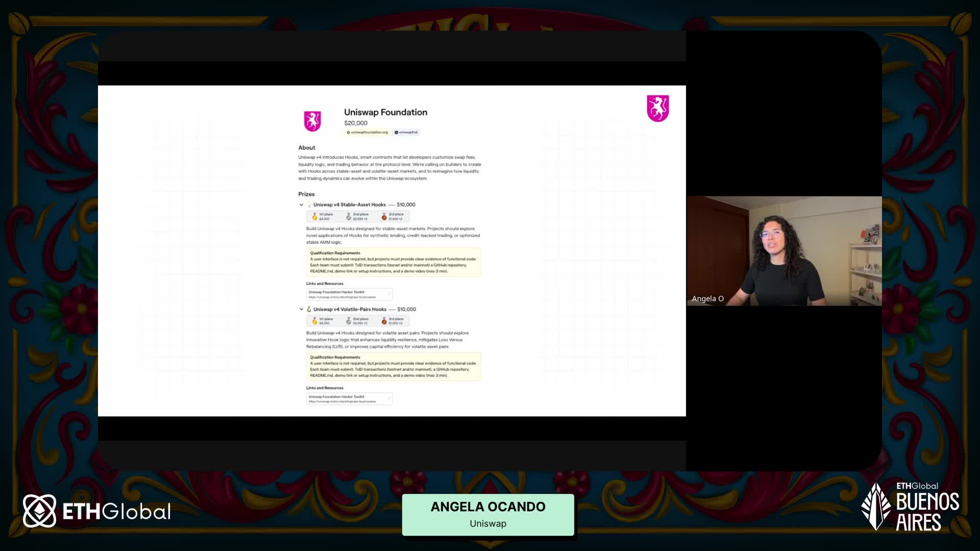Select Angela O's webcam video tile
The height and width of the screenshot is (551, 980).
[784, 251]
